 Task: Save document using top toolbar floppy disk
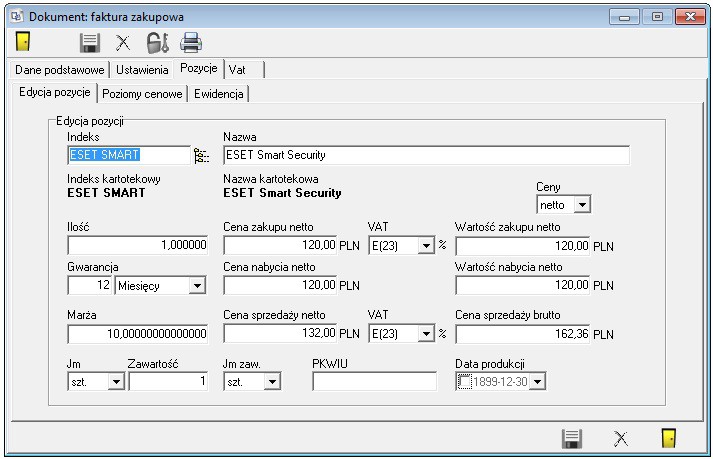click(x=90, y=43)
